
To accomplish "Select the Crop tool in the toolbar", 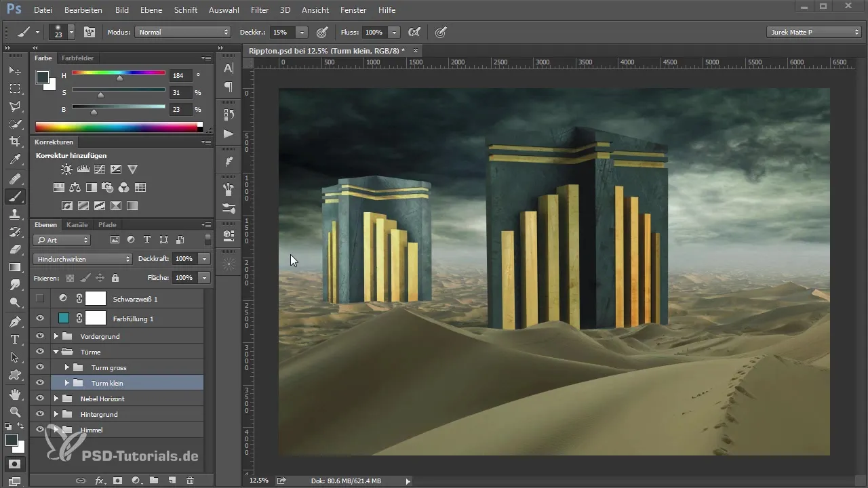I will coord(14,142).
